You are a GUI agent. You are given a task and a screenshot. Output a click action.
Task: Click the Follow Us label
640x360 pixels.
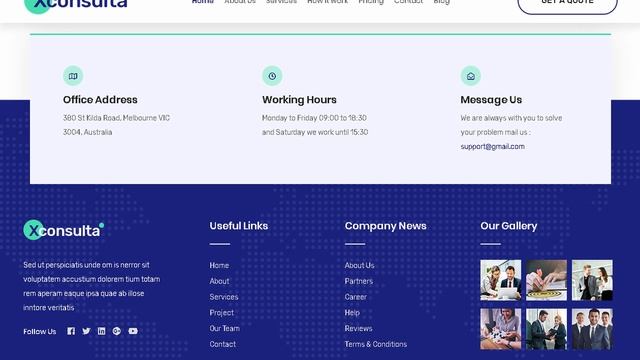coord(40,331)
